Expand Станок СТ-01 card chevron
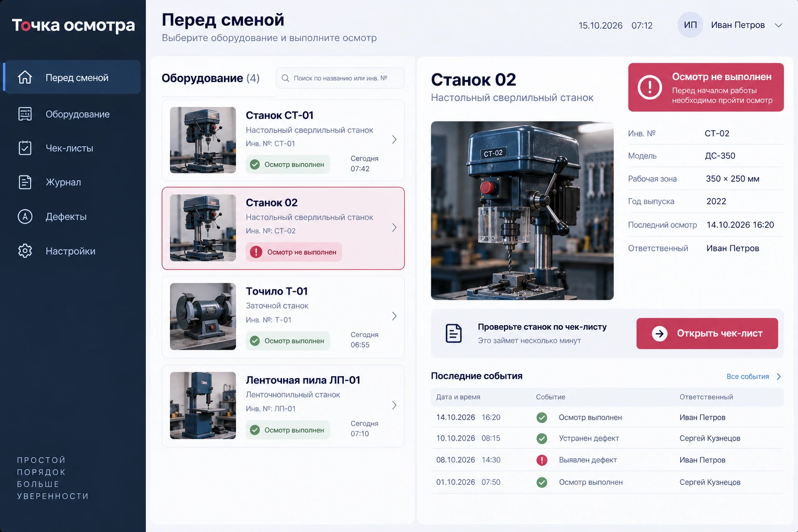798x532 pixels. tap(394, 139)
